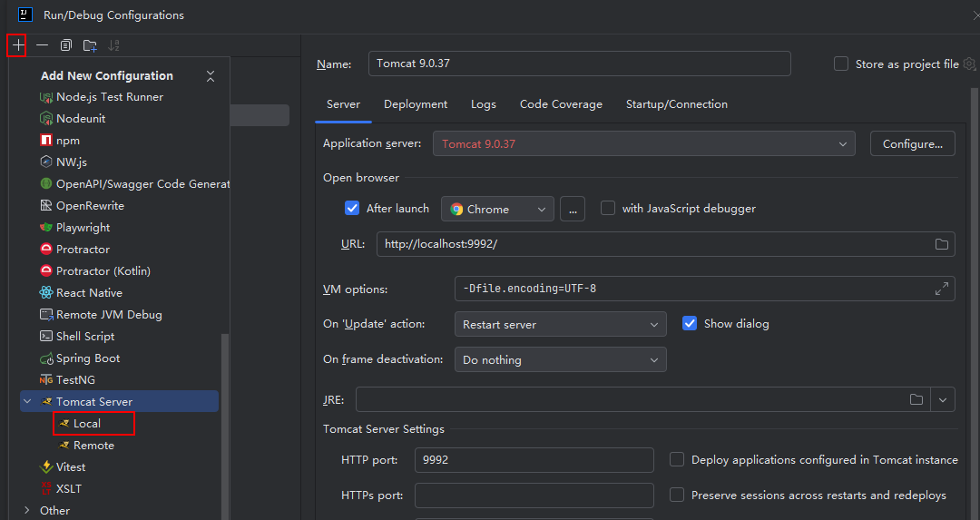
Task: Click in the HTTP port field
Action: (534, 460)
